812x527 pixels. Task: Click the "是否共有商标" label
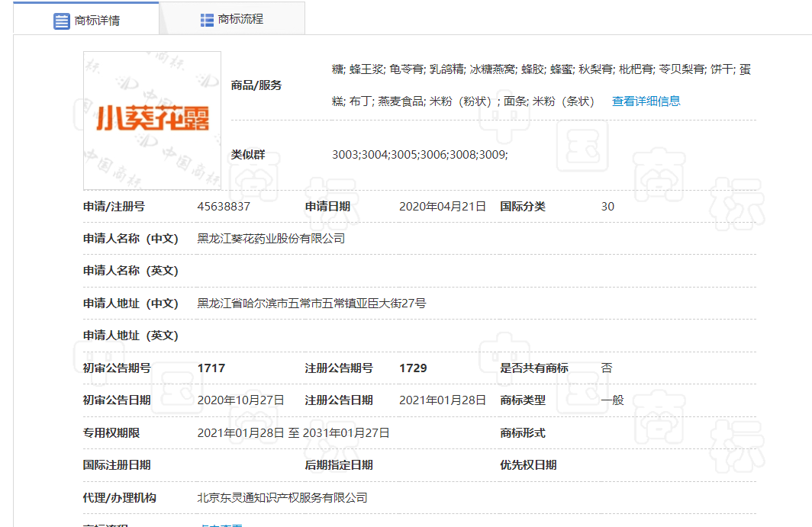tap(534, 368)
